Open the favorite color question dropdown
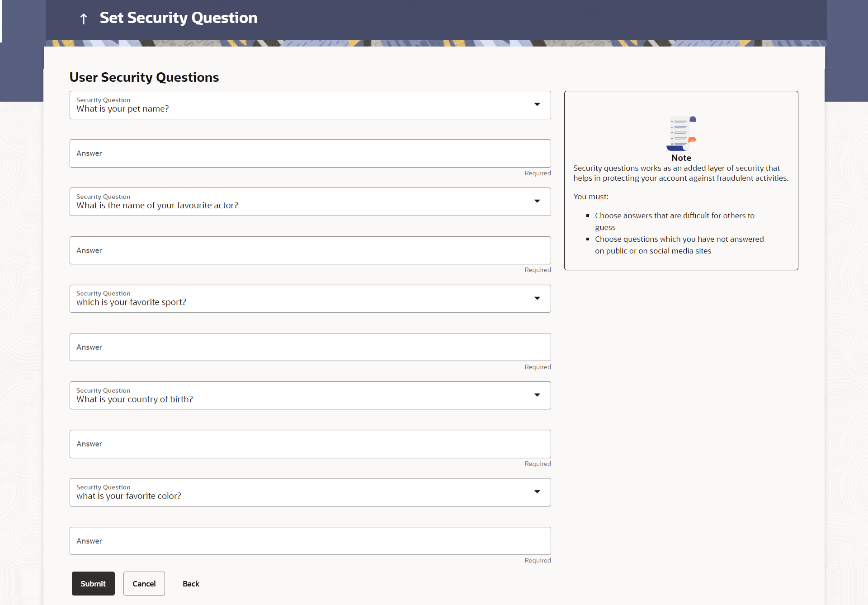868x605 pixels. pyautogui.click(x=537, y=492)
